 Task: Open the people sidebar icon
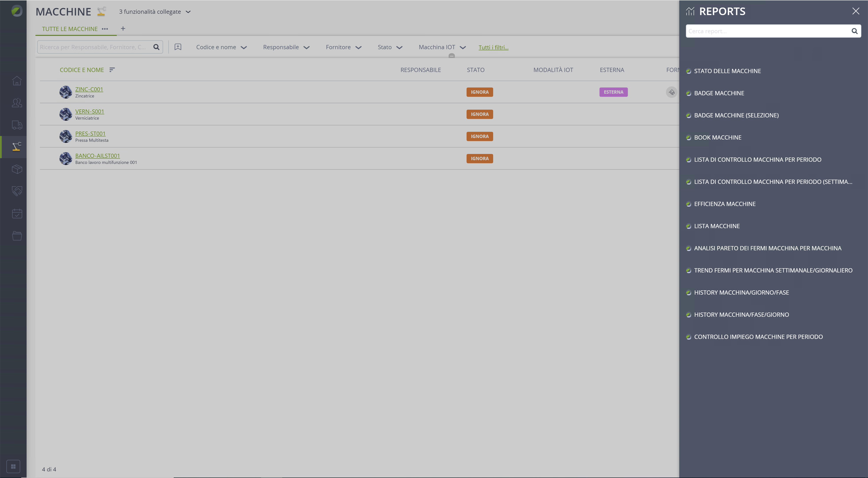pyautogui.click(x=17, y=103)
